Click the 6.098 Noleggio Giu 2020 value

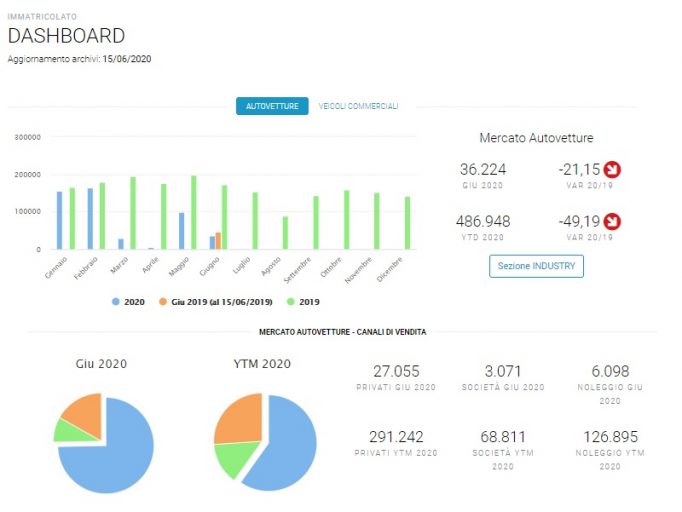point(610,371)
